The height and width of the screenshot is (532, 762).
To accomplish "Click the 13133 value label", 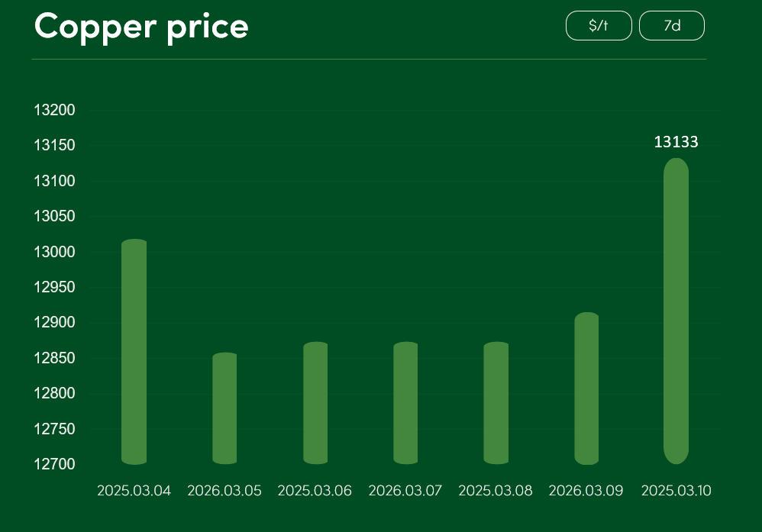I will click(676, 142).
